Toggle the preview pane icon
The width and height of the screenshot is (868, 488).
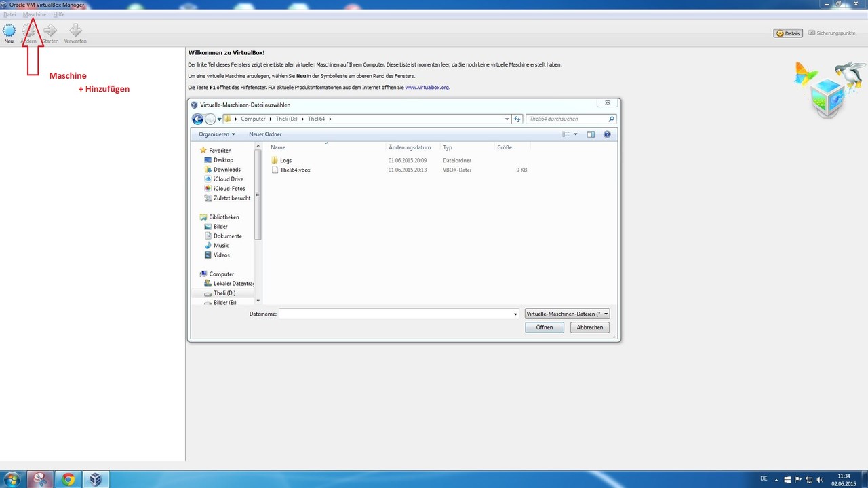[591, 134]
